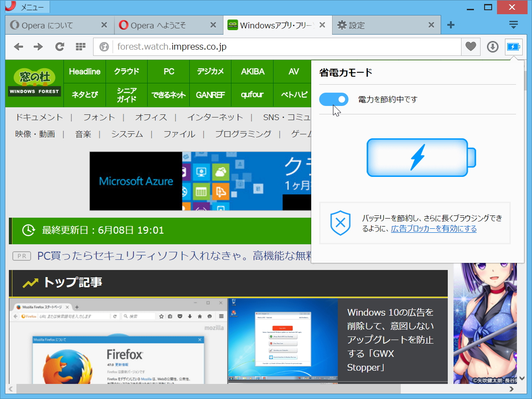532x399 pixels.
Task: Select the フォント category link
Action: tap(99, 117)
